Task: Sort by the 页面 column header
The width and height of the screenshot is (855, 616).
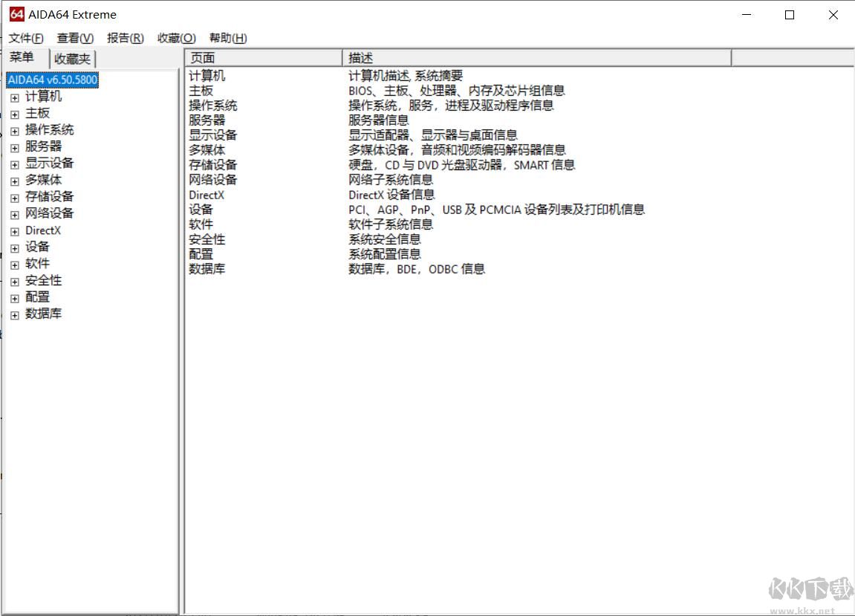Action: [x=264, y=58]
